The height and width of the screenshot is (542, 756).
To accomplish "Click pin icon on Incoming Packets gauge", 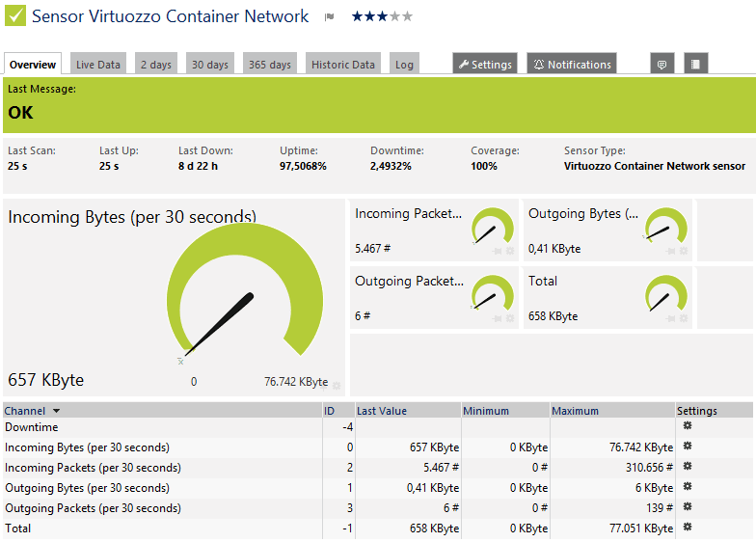I will click(498, 251).
